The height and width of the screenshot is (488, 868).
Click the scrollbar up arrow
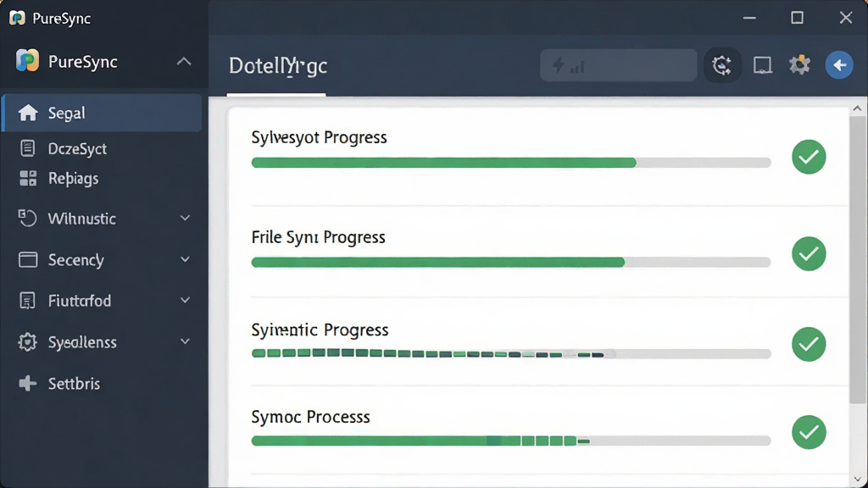pyautogui.click(x=858, y=109)
